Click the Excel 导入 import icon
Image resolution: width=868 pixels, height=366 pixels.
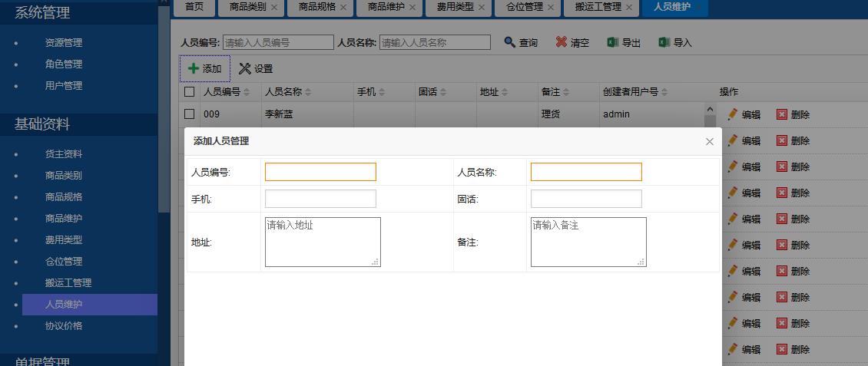[664, 42]
